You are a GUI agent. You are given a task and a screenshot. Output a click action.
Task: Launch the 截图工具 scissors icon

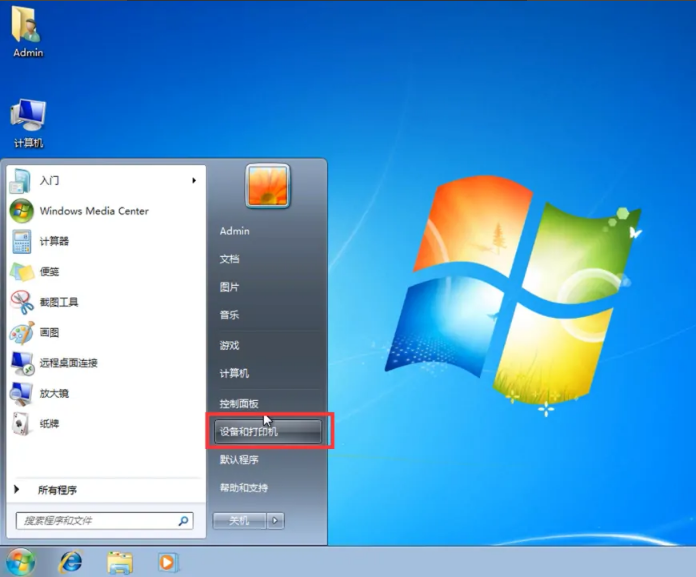point(21,302)
